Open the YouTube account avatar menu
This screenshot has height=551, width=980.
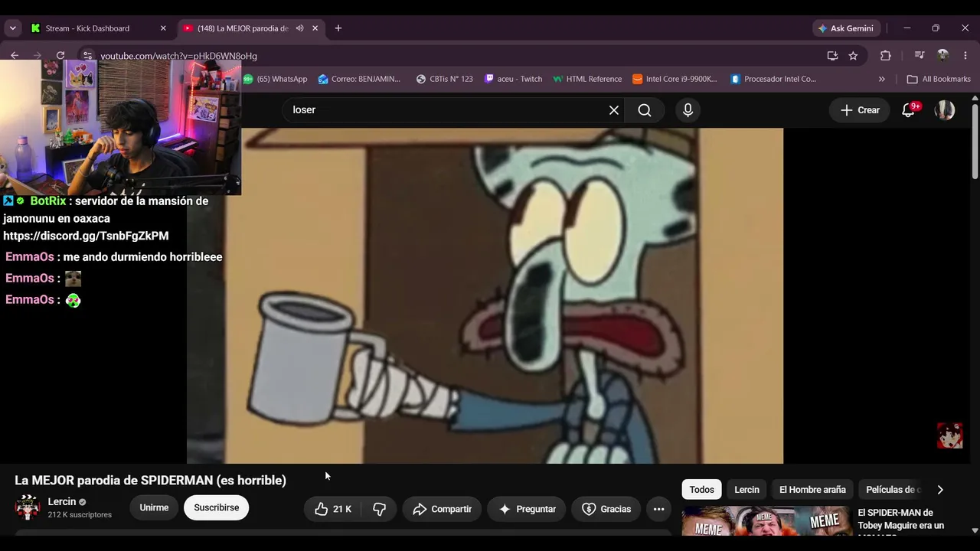tap(945, 110)
